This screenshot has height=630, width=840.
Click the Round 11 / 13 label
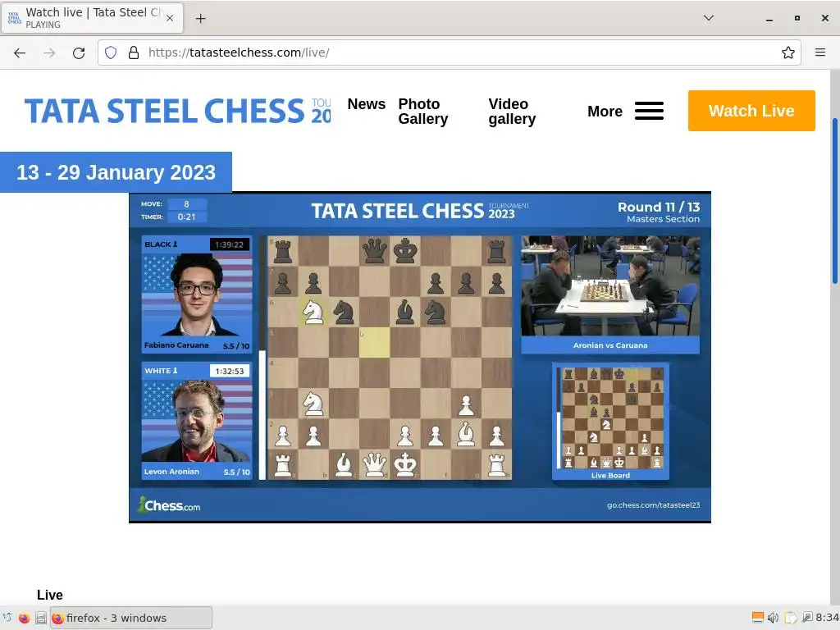tap(659, 207)
